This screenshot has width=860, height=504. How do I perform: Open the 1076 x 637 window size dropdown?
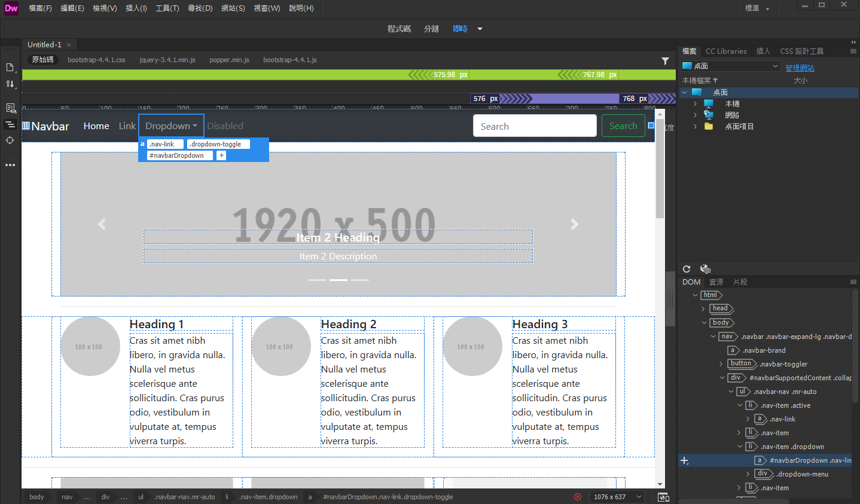(x=617, y=497)
